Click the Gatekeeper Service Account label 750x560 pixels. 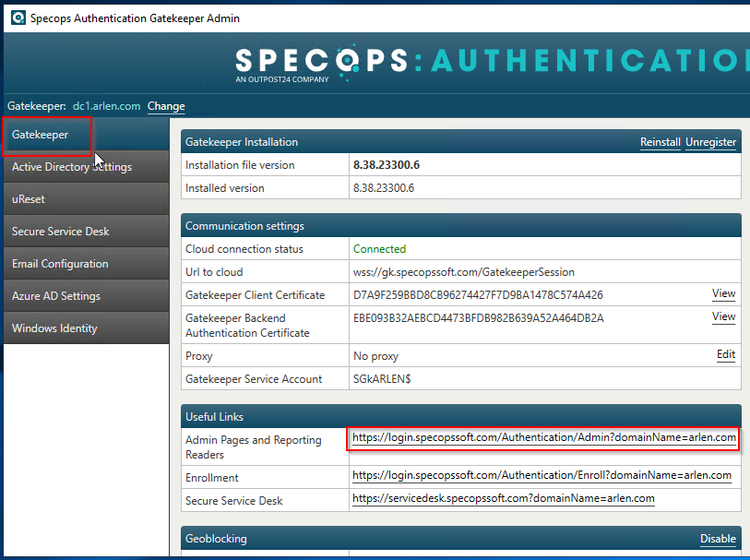tap(254, 379)
